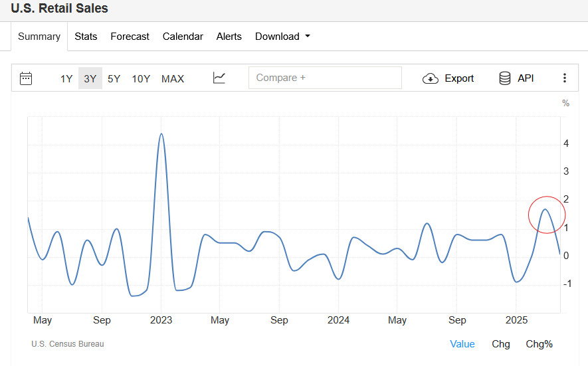Viewport: 588px width, 366px height.
Task: Set chart range to 10Y
Action: pyautogui.click(x=141, y=78)
